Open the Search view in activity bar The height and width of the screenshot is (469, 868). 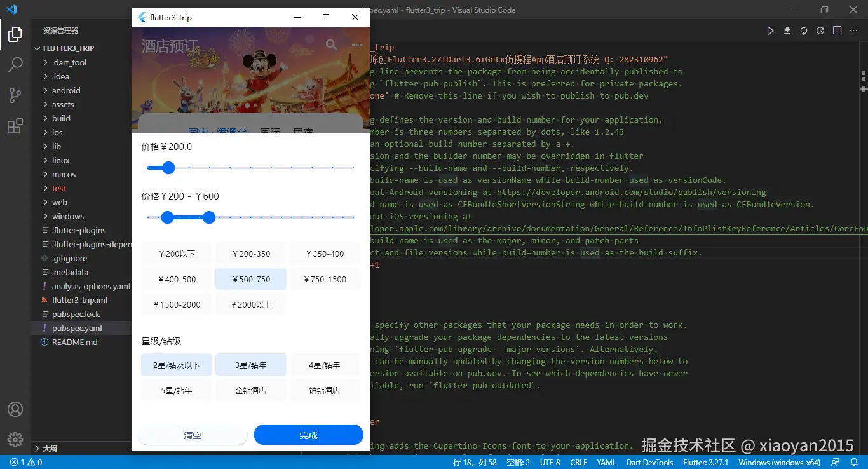(15, 64)
